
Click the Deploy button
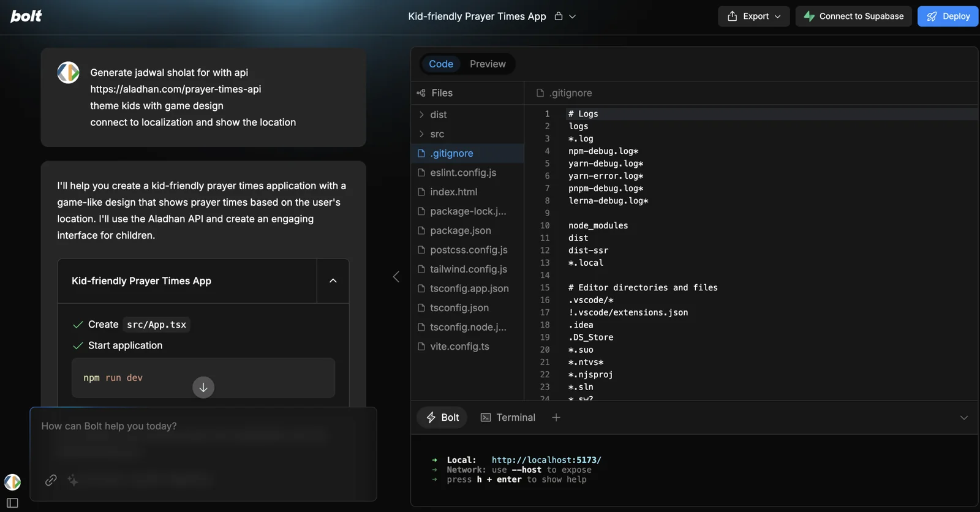pos(948,17)
